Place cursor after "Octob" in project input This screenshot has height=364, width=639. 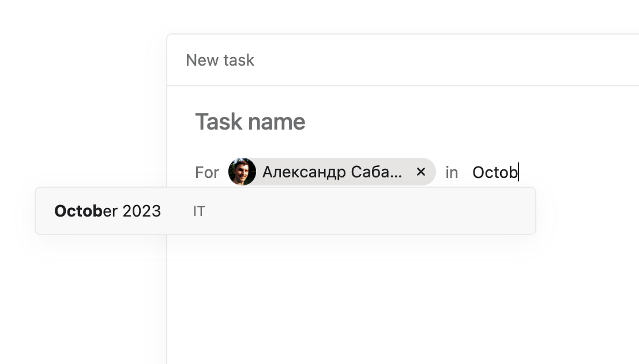518,172
